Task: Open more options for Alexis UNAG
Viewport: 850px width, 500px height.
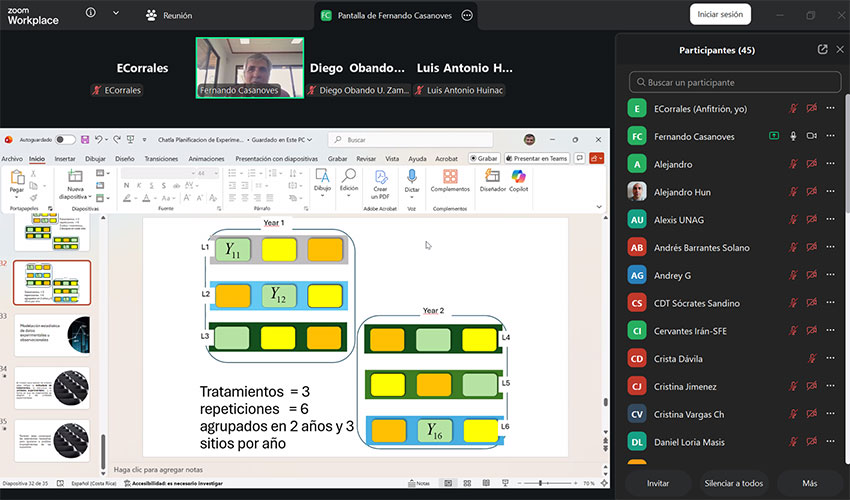Action: point(830,220)
